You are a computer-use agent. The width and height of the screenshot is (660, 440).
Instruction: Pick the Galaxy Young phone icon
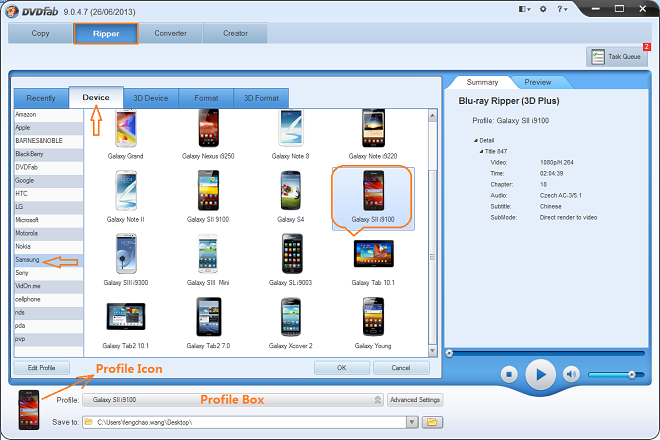click(x=373, y=317)
